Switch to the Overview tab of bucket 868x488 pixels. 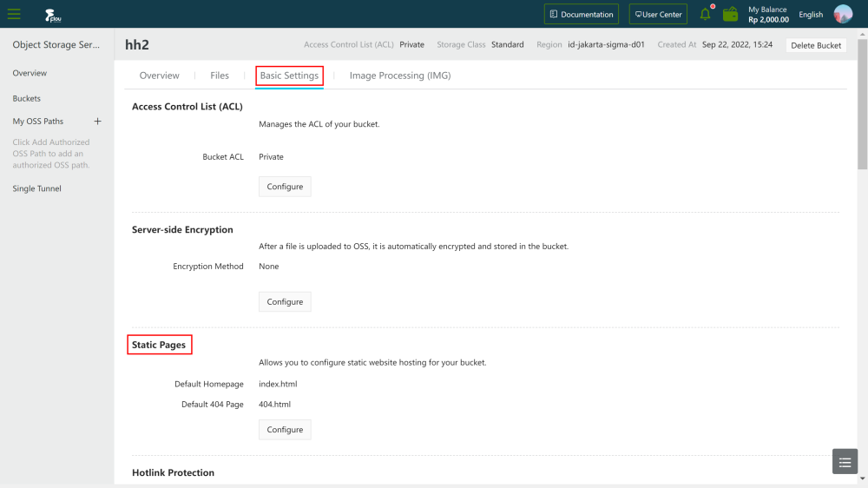[160, 76]
